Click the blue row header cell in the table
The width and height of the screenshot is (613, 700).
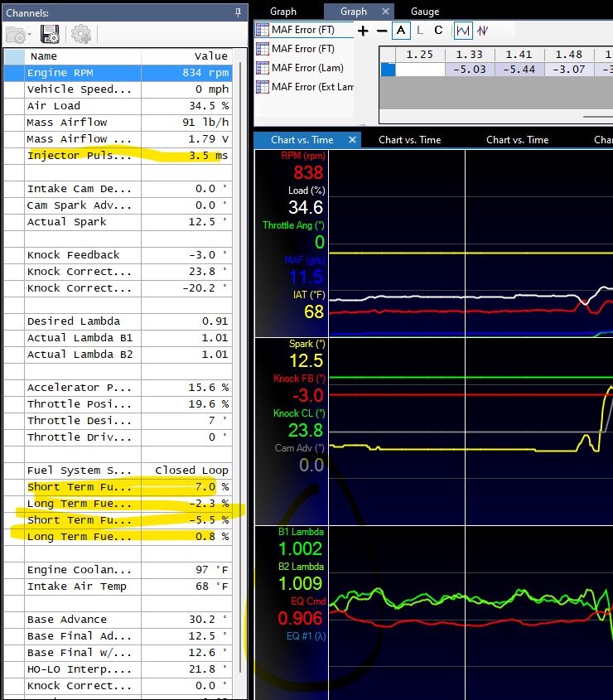click(x=388, y=70)
